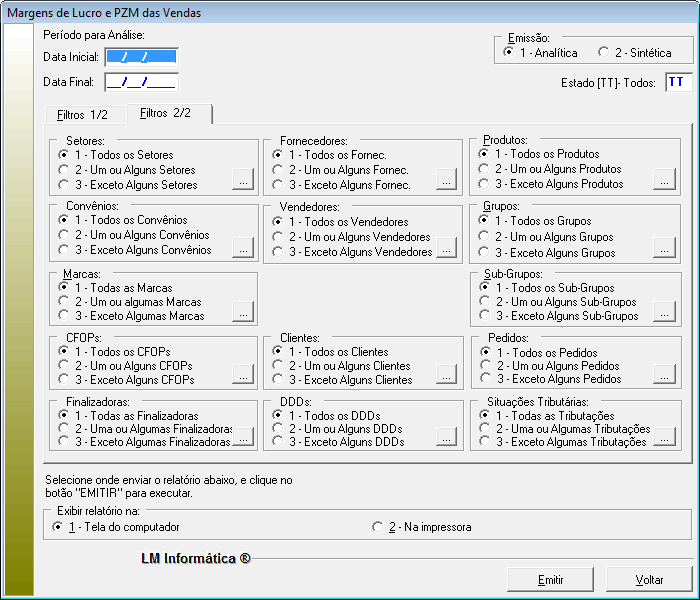This screenshot has width=700, height=600.
Task: Click the Estado [TT] input box
Action: 677,82
